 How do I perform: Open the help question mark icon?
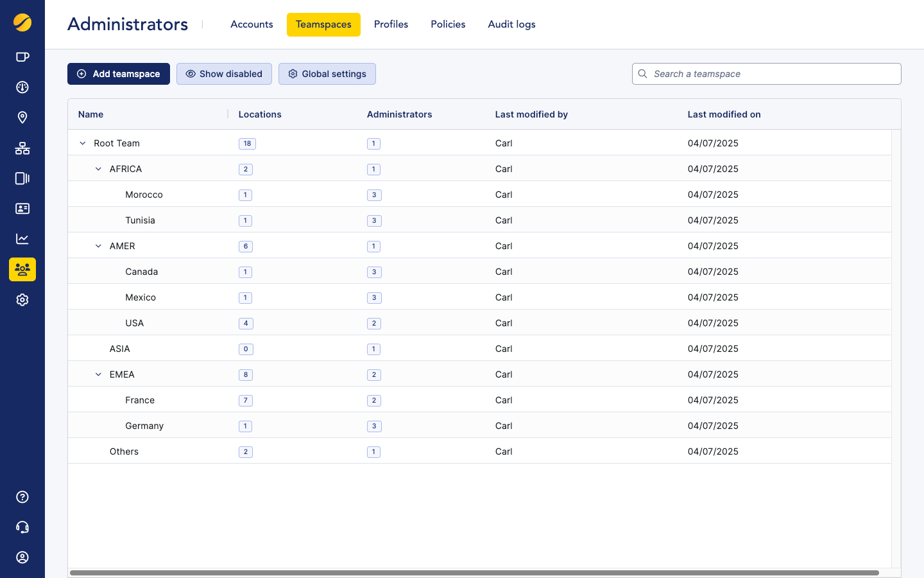[22, 497]
